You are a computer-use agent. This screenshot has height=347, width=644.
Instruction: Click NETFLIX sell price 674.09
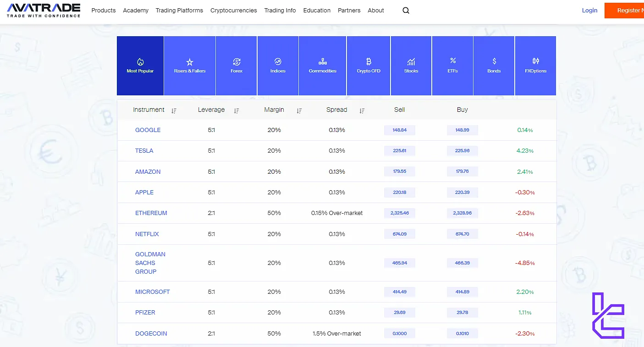click(400, 234)
